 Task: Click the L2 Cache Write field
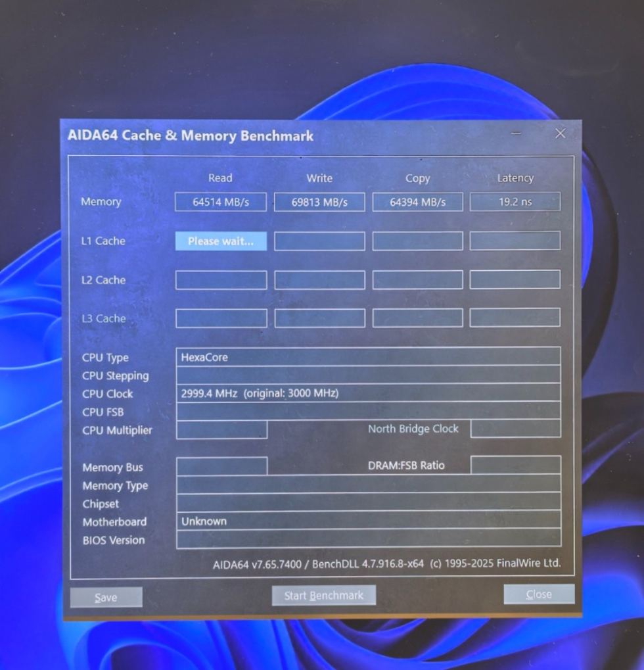coord(320,280)
